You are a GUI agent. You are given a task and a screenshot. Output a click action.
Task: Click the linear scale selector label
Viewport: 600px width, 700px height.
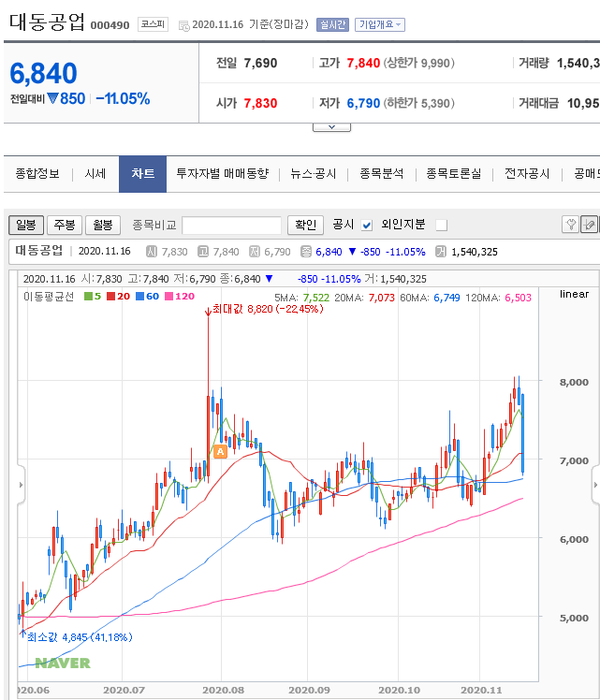(x=574, y=294)
